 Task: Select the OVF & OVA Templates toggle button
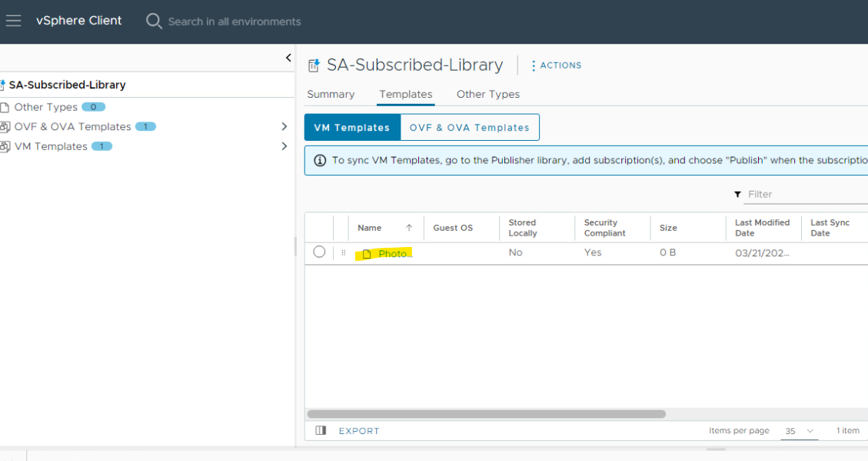click(470, 128)
